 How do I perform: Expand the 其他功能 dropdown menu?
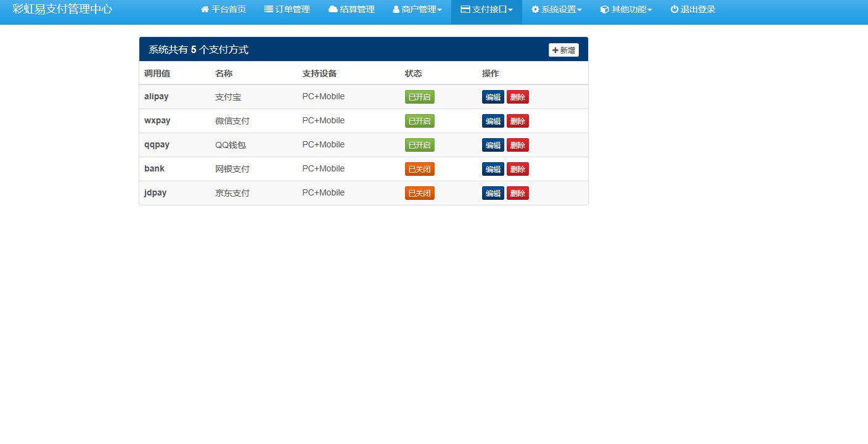pos(626,9)
